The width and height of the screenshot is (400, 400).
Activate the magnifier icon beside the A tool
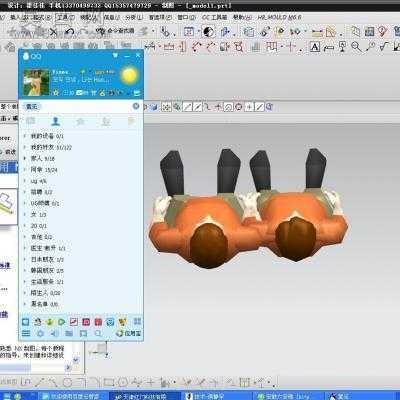click(x=356, y=47)
